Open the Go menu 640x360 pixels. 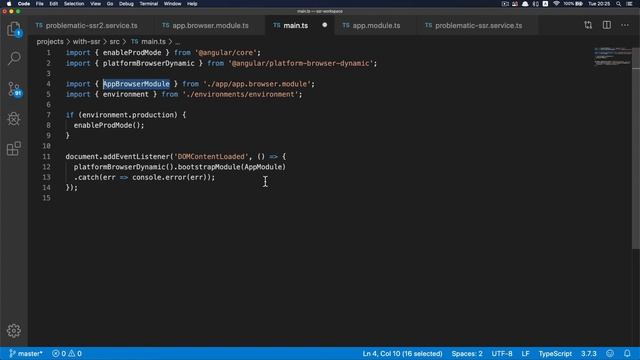click(x=110, y=4)
